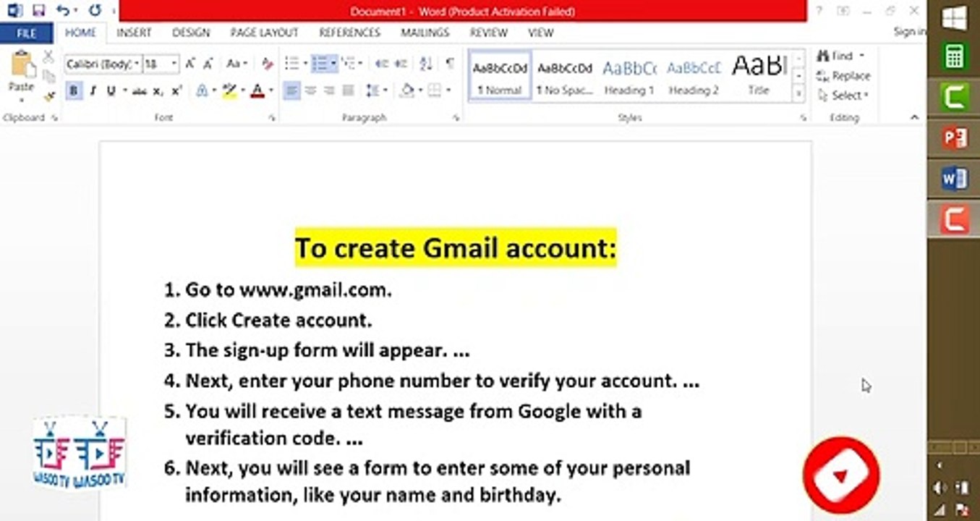Viewport: 980px width, 521px height.
Task: Open the Find dropdown arrow
Action: click(x=862, y=56)
